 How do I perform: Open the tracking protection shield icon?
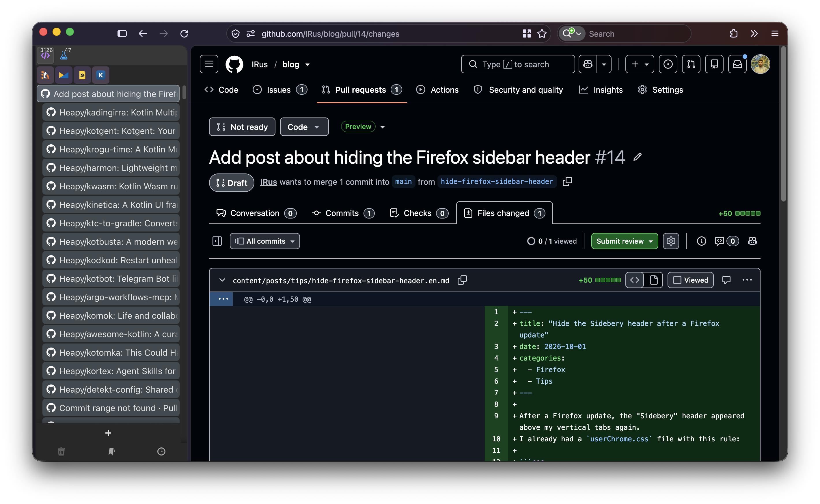point(236,34)
